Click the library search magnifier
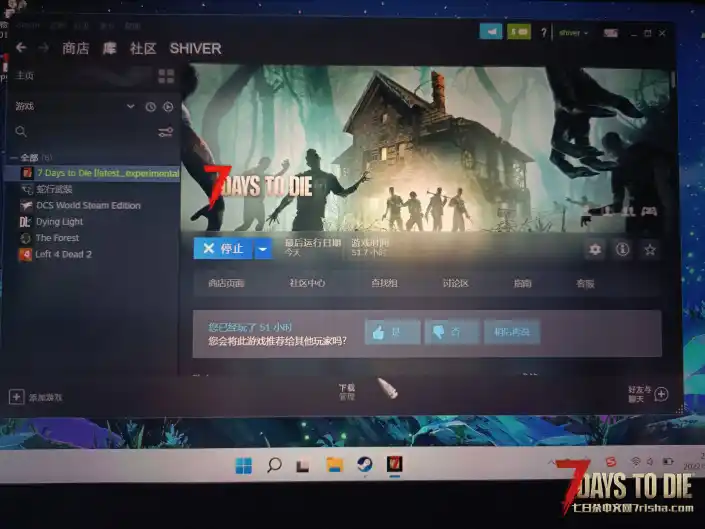 coord(21,132)
